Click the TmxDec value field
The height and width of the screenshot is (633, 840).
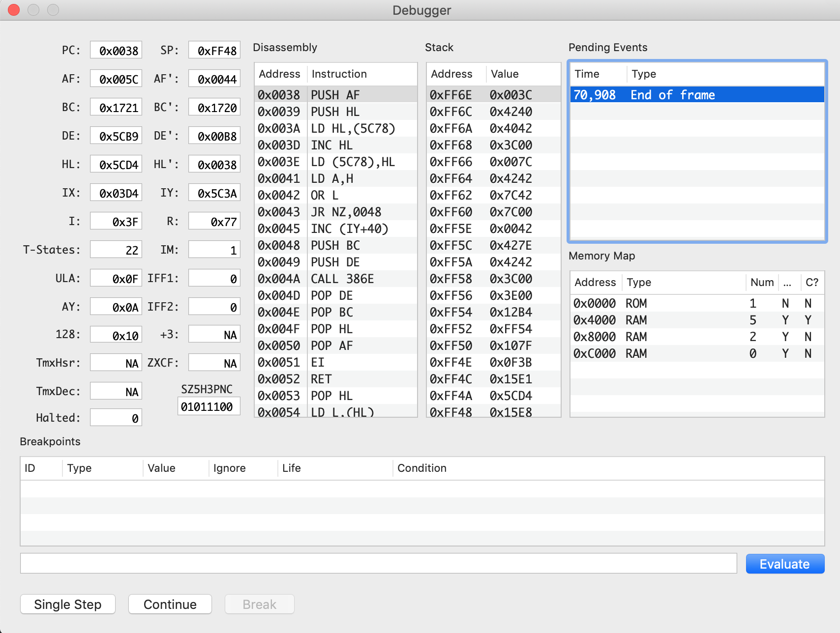[x=116, y=391]
